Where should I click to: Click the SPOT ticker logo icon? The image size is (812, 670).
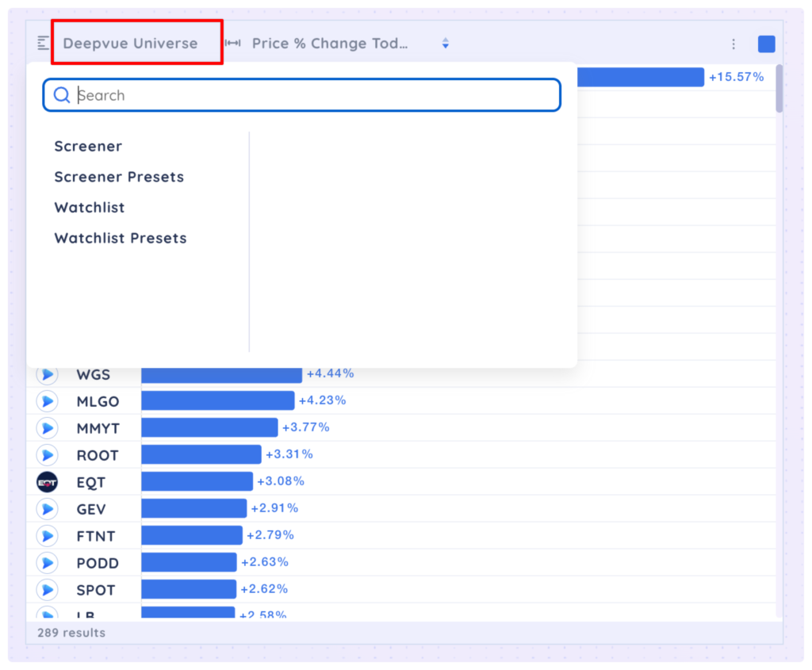[x=47, y=590]
